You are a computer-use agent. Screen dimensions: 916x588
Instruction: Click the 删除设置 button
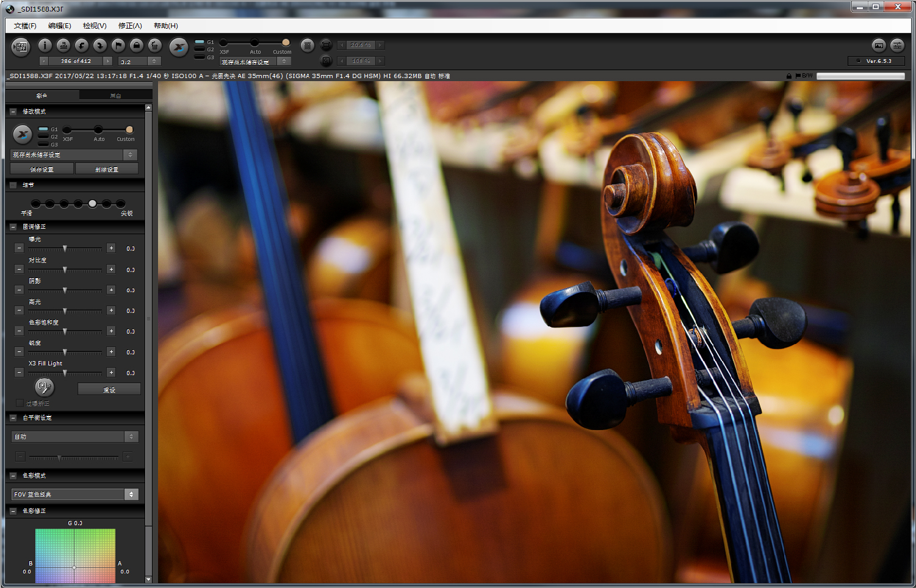point(107,169)
